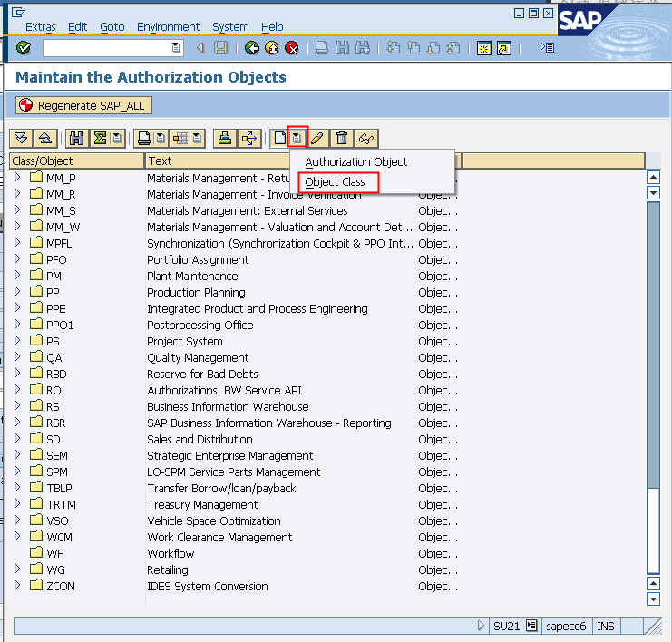Click the Delete trash can icon

[342, 139]
